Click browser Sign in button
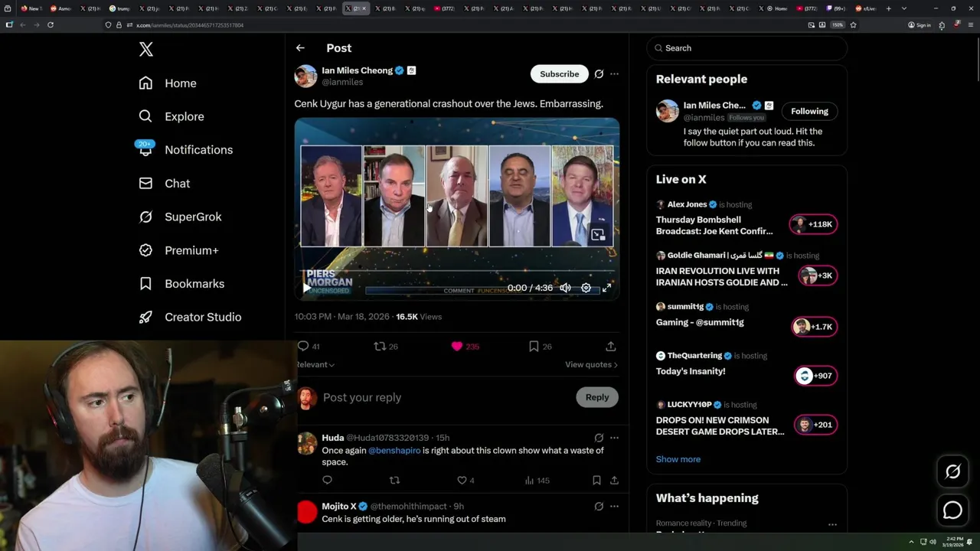 (x=920, y=25)
